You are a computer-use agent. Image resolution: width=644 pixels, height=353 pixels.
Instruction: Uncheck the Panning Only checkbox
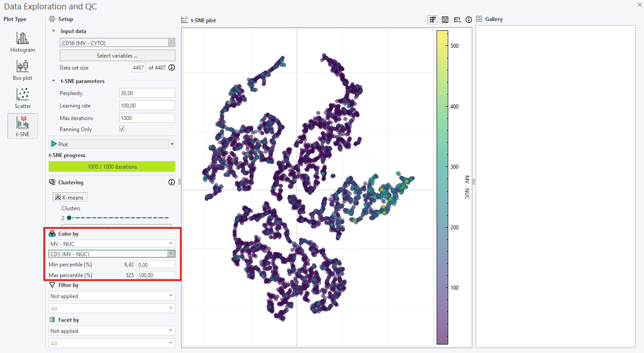point(122,129)
